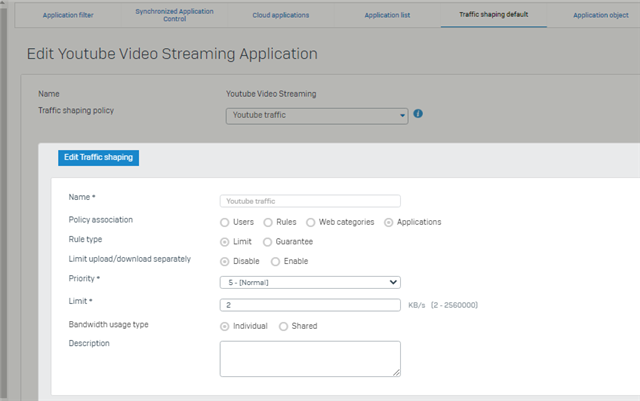Choose Individual bandwidth usage type
The image size is (640, 401).
pyautogui.click(x=224, y=326)
